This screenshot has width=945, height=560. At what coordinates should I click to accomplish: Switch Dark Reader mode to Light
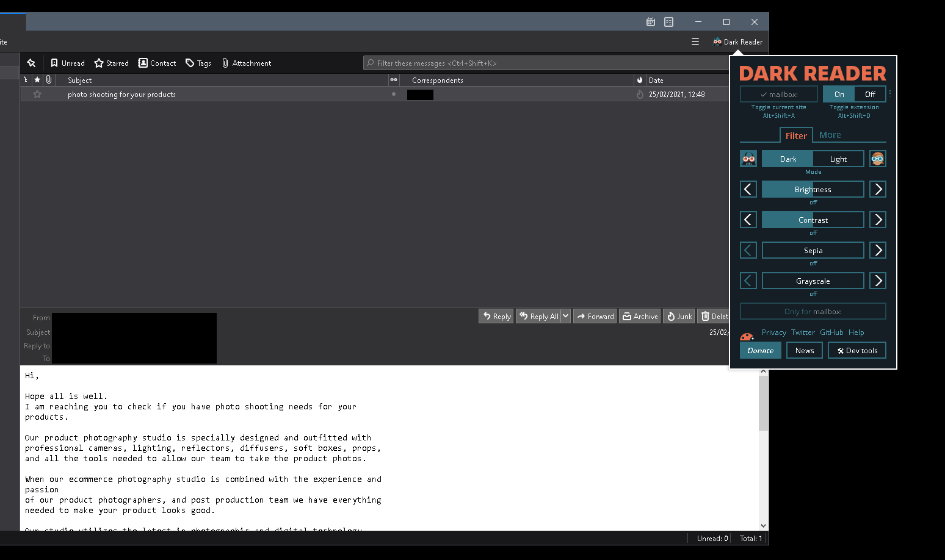tap(838, 159)
